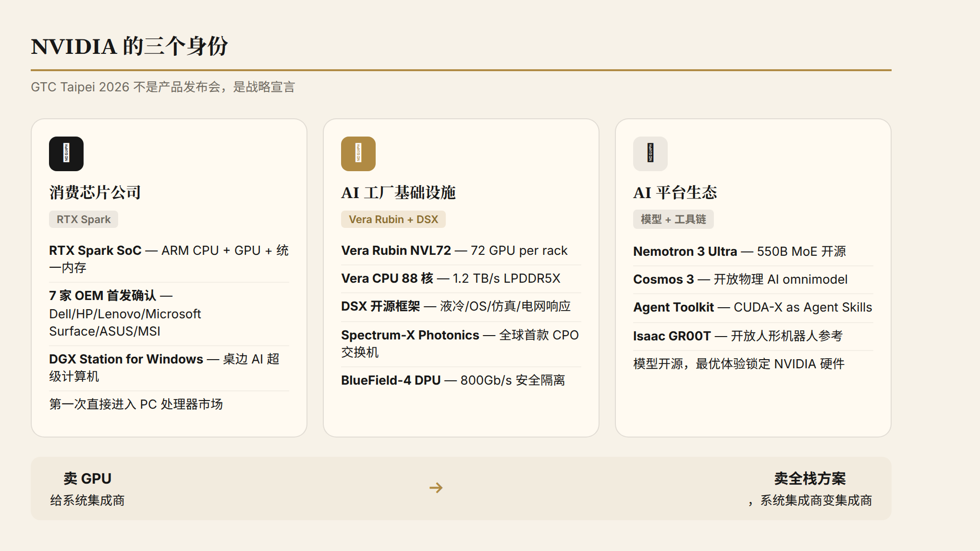The height and width of the screenshot is (551, 980).
Task: Select the 模型 + 工具链 tag
Action: coord(673,219)
